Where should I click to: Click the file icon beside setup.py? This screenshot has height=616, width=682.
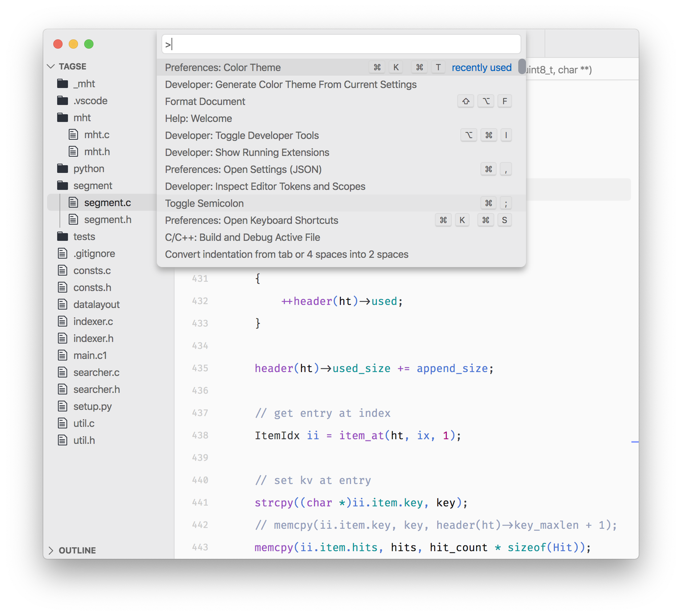tap(62, 406)
